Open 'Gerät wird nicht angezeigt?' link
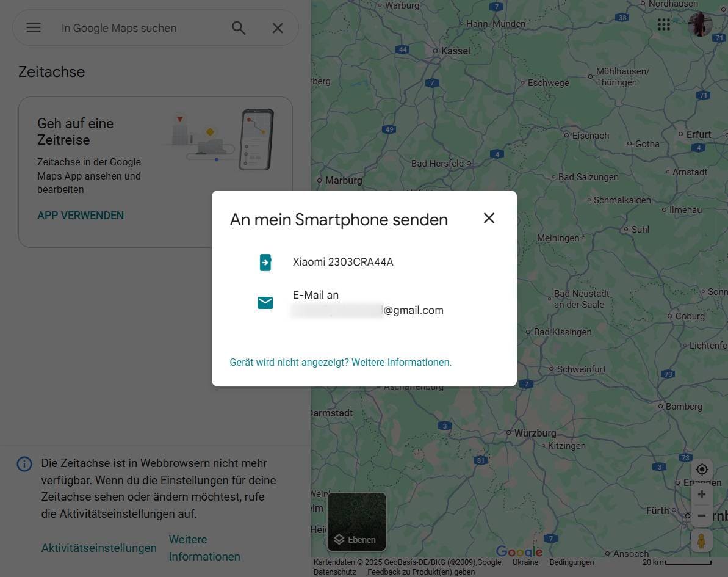 [341, 362]
